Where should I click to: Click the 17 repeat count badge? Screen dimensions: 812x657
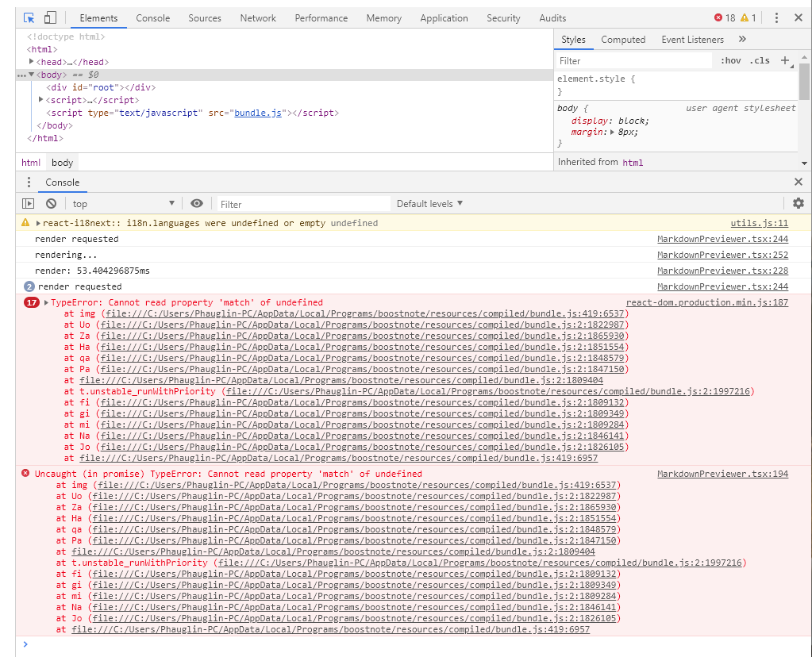tap(32, 302)
